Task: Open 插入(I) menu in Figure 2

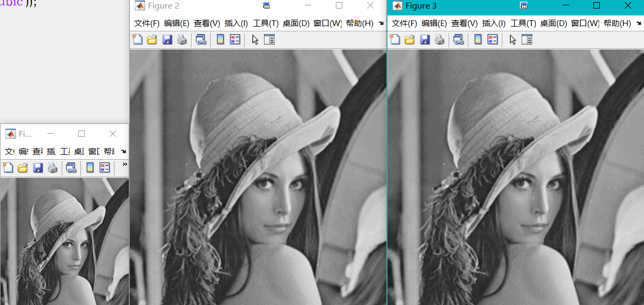Action: point(236,23)
